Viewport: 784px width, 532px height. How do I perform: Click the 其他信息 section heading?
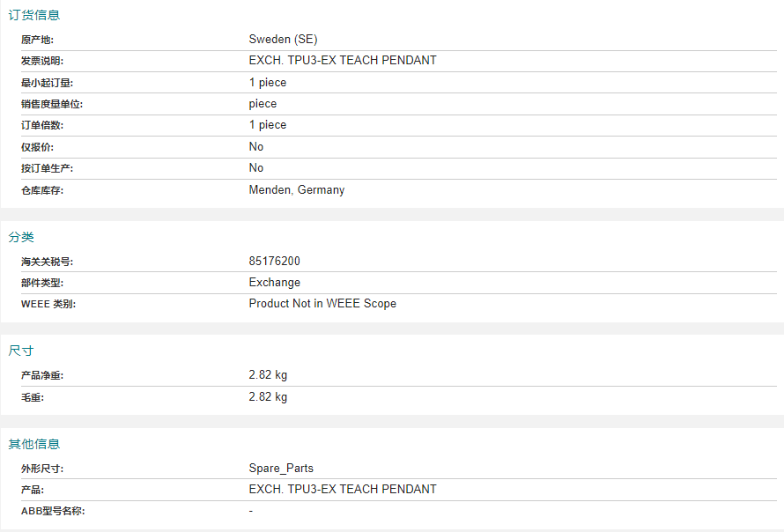pyautogui.click(x=34, y=444)
